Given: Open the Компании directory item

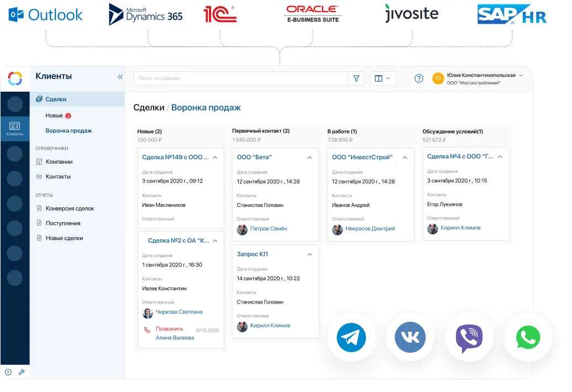Looking at the screenshot, I should pos(59,162).
